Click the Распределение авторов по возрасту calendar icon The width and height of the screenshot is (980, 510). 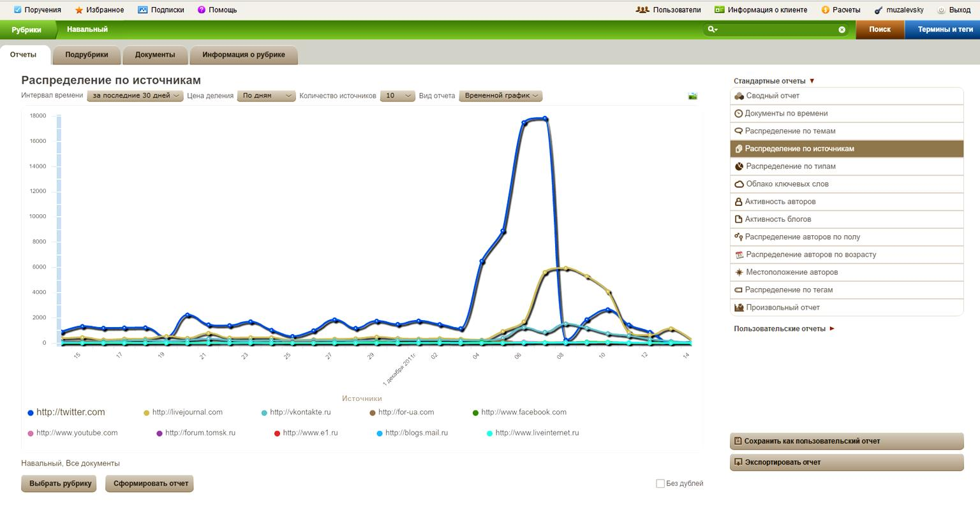point(739,254)
